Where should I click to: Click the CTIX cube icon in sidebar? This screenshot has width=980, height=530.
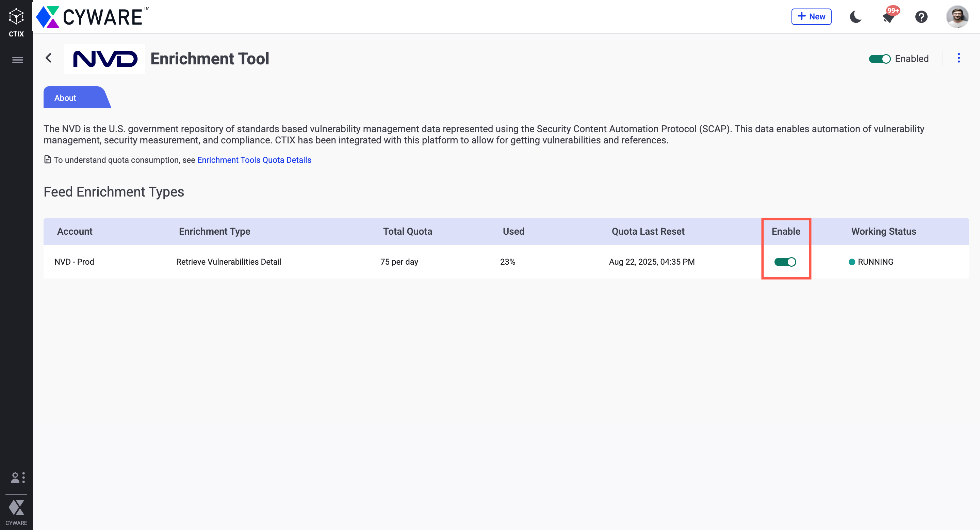coord(16,17)
